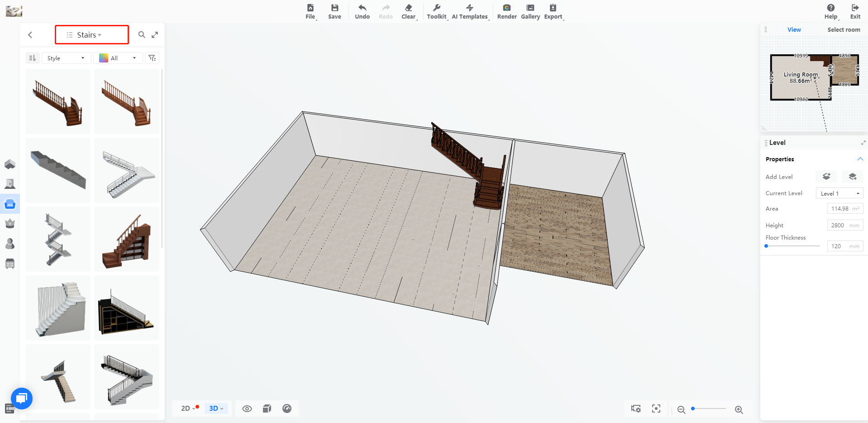Open the cabinet sidebar category
This screenshot has height=423, width=868.
click(x=10, y=264)
